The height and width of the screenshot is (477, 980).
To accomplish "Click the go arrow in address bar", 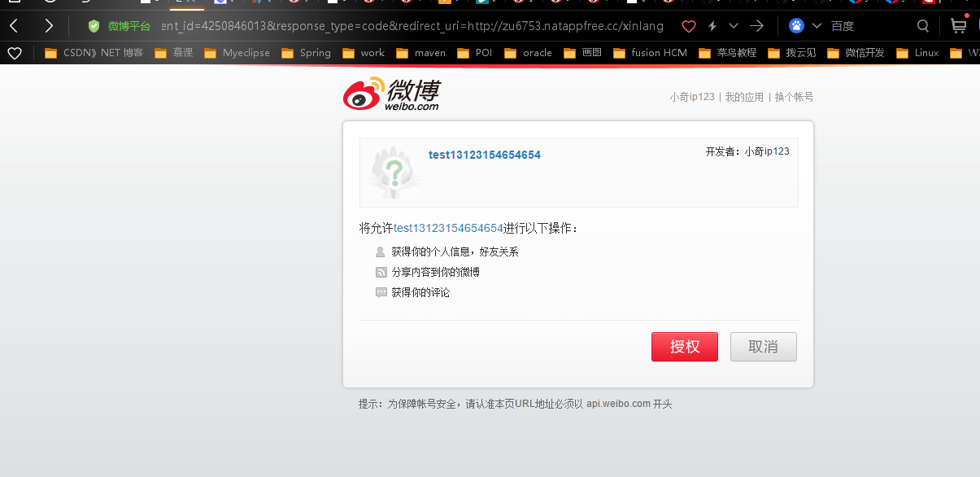I will tap(756, 26).
